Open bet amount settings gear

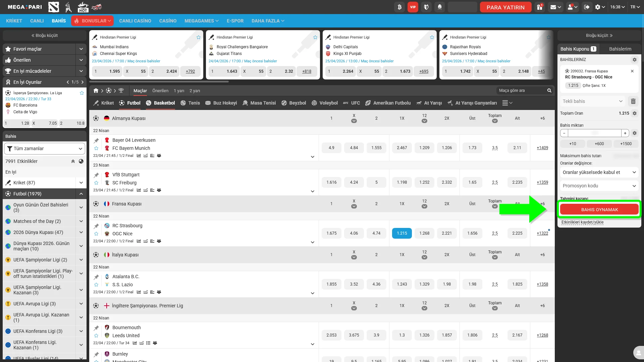click(635, 133)
